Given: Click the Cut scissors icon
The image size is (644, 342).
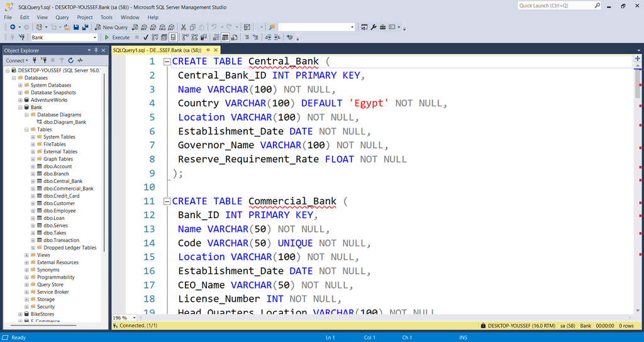Looking at the screenshot, I should coord(184,27).
